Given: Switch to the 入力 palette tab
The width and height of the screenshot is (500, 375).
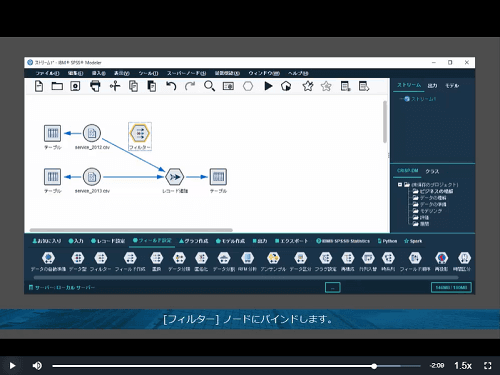Looking at the screenshot, I should pos(76,241).
